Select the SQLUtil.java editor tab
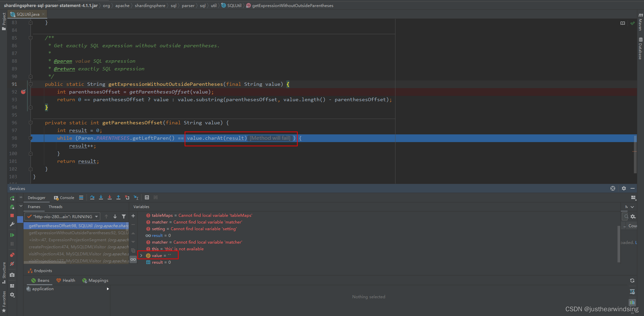This screenshot has width=644, height=316. click(28, 14)
